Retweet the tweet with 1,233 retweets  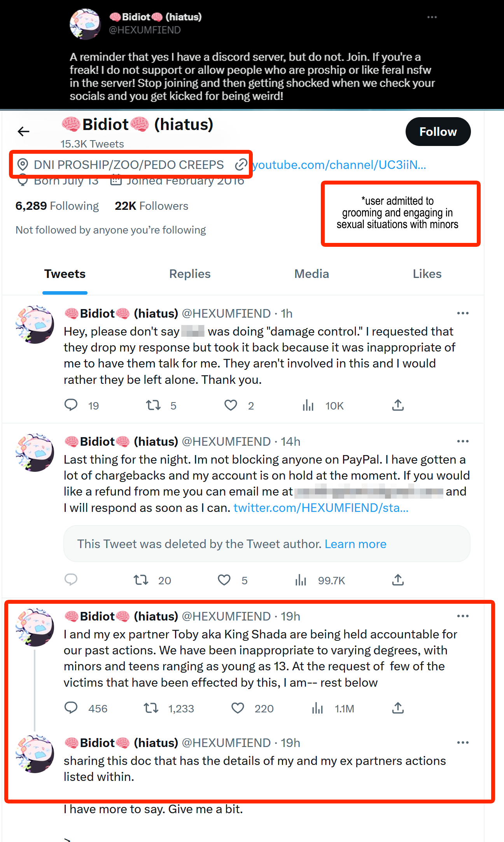click(151, 708)
